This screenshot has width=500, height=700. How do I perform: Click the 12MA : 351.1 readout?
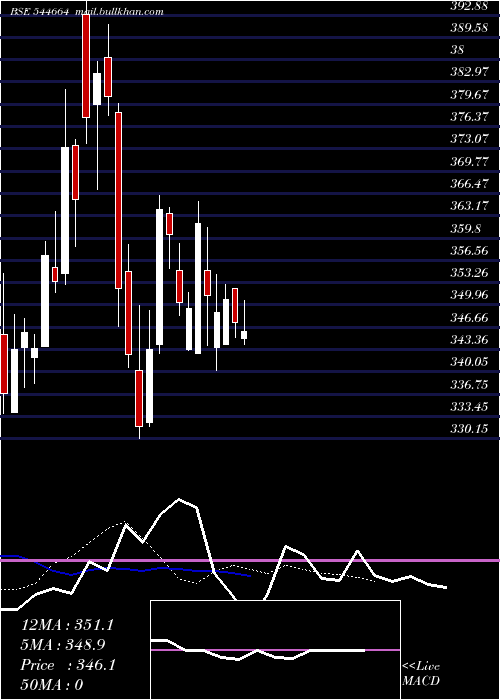point(67,625)
